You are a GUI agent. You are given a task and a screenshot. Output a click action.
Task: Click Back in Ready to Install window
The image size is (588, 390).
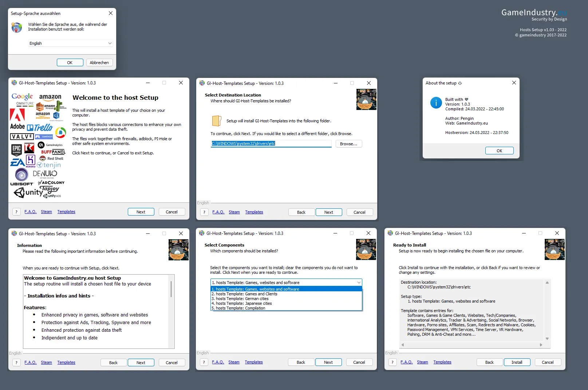tap(490, 362)
